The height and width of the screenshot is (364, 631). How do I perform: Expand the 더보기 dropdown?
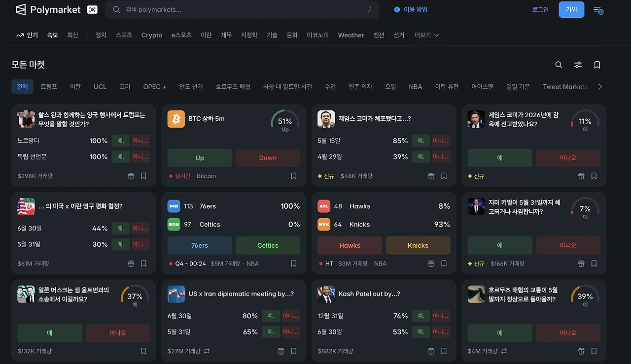tap(426, 35)
